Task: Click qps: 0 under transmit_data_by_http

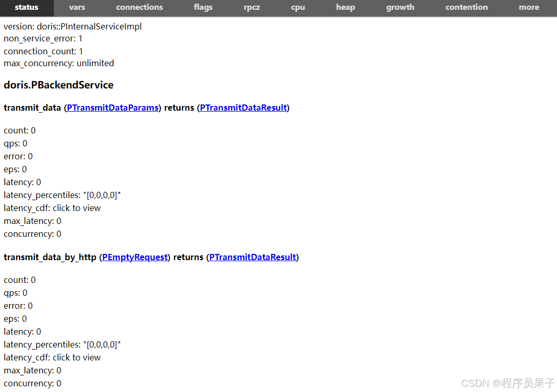Action: (x=16, y=293)
